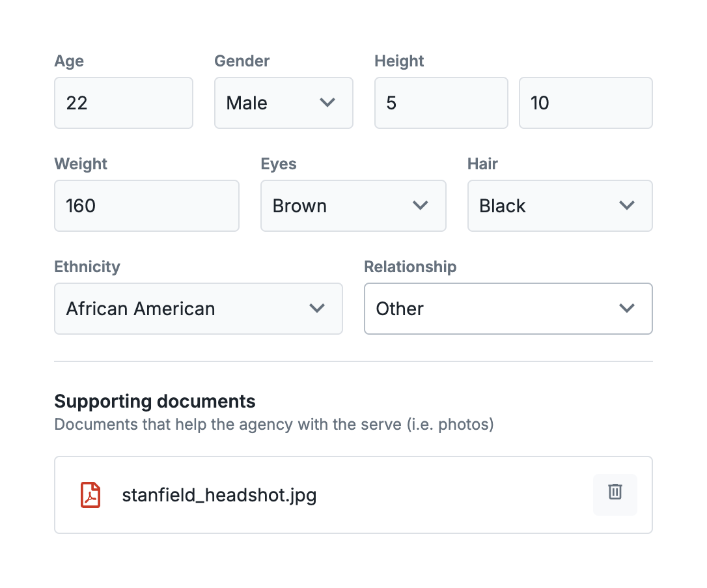
Task: Open the stanfield_headshot.jpg file name
Action: [x=219, y=496]
